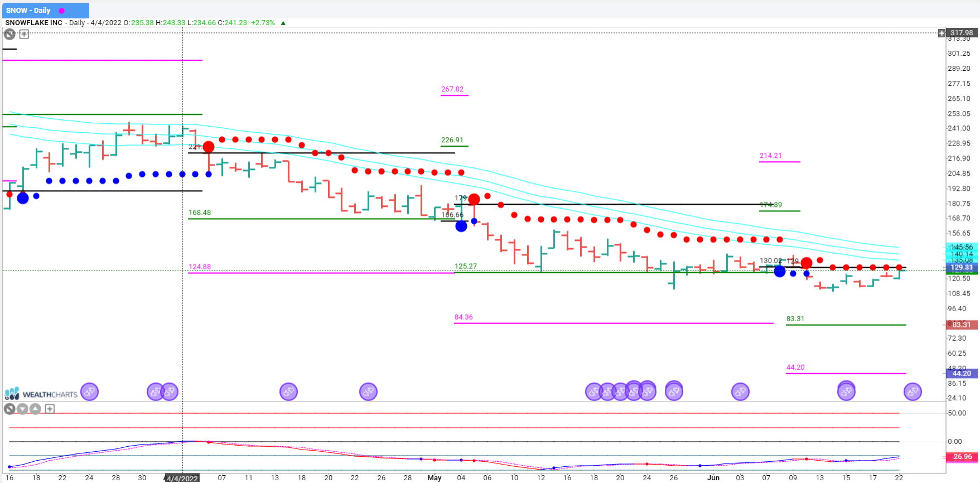980x483 pixels.
Task: Click the large blue signal dot below 166.66
Action: pyautogui.click(x=461, y=226)
